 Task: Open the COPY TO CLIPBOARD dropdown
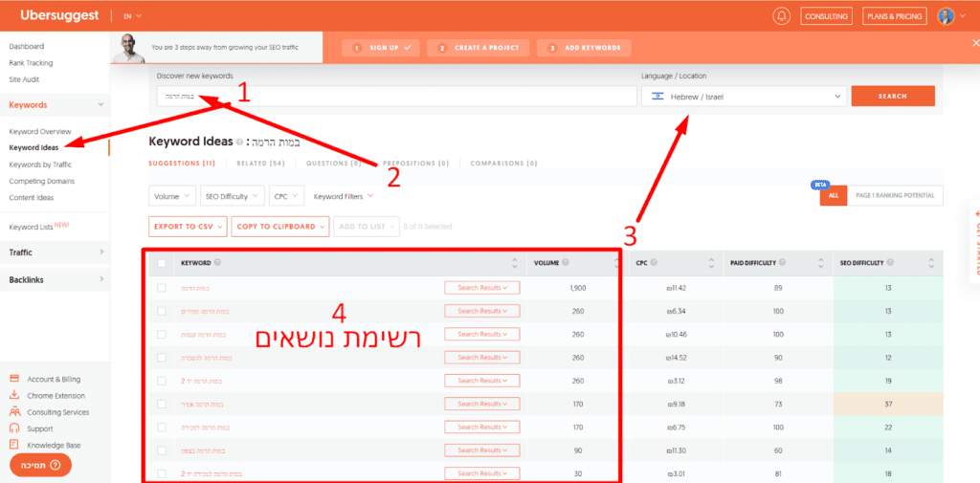[x=280, y=226]
